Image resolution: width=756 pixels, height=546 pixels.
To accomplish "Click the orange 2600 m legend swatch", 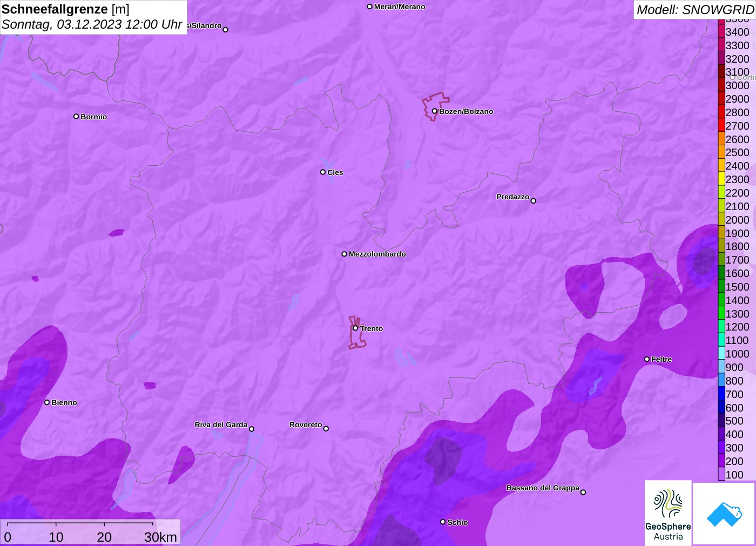I will pos(721,139).
